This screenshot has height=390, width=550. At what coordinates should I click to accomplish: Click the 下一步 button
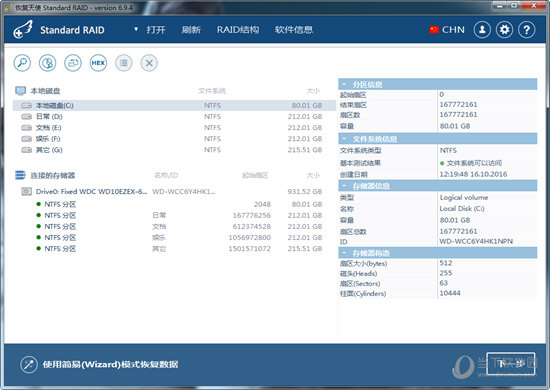[x=511, y=364]
